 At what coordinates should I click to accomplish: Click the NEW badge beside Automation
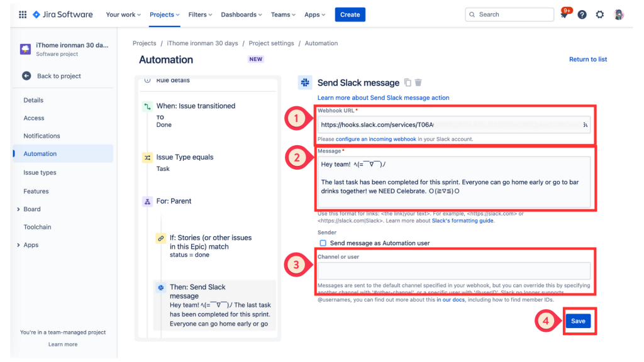255,59
